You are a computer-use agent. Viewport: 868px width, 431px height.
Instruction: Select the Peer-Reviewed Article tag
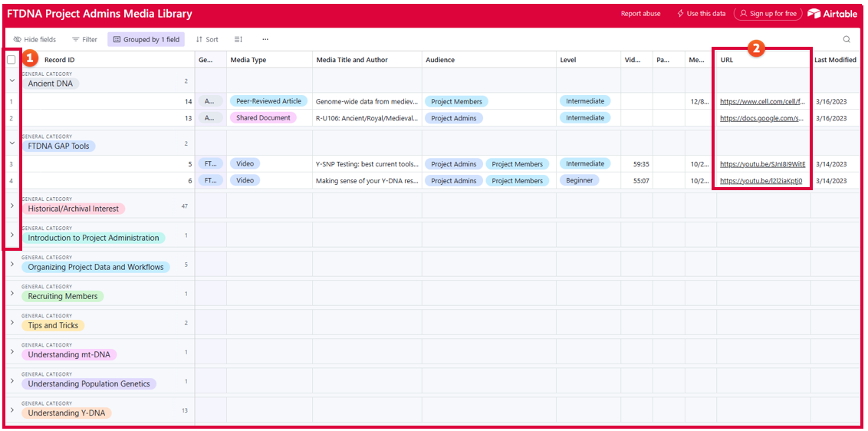click(268, 101)
